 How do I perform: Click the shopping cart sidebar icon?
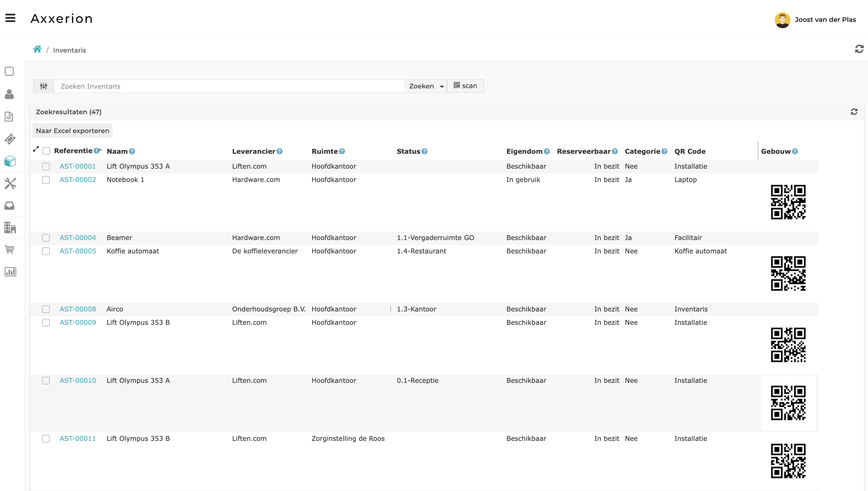9,249
